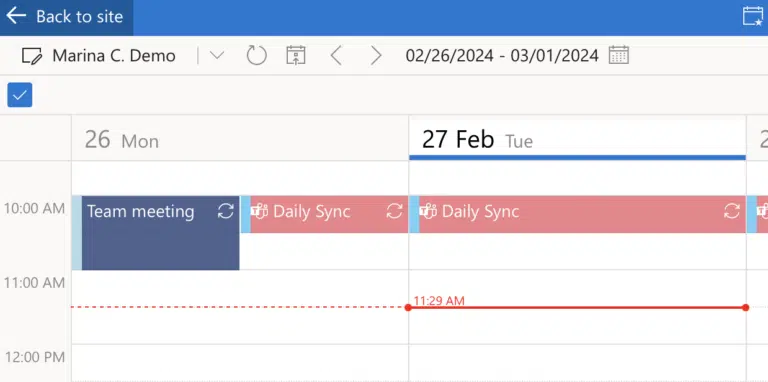Viewport: 768px width, 382px height.
Task: Select the 26 Mon day header
Action: point(121,141)
